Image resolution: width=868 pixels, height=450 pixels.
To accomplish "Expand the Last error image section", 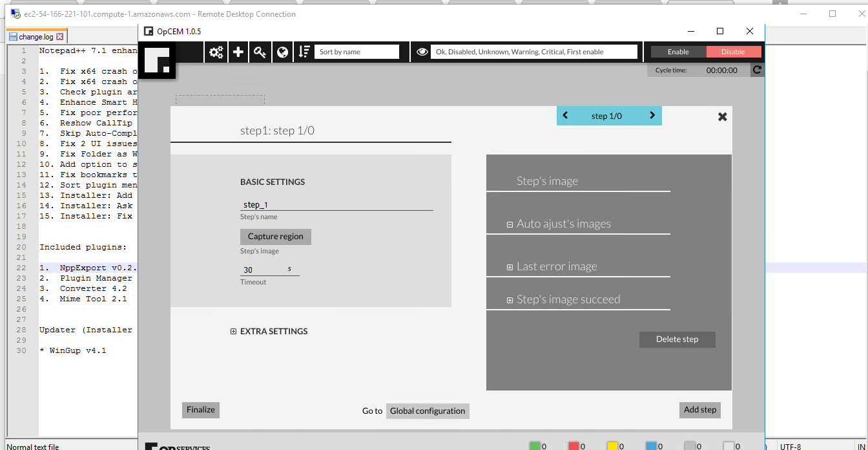I will click(x=510, y=267).
